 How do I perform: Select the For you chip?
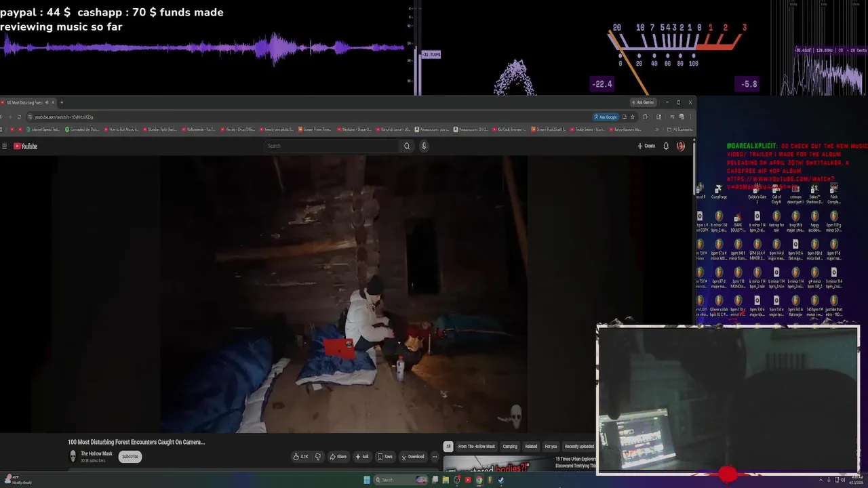551,446
